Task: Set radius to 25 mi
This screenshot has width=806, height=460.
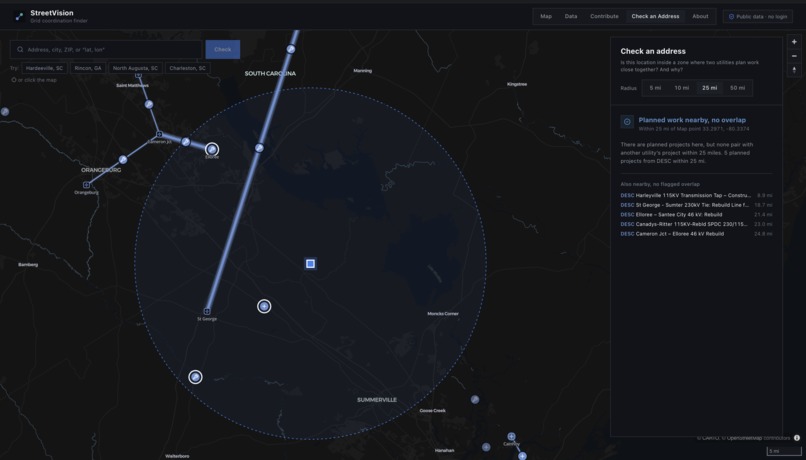Action: pos(710,88)
